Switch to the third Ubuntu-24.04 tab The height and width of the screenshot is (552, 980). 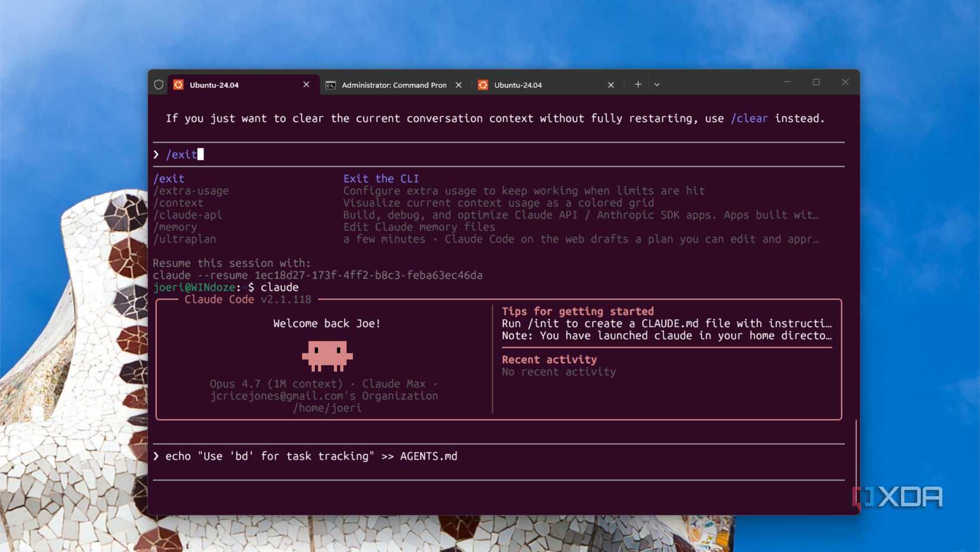pyautogui.click(x=546, y=85)
